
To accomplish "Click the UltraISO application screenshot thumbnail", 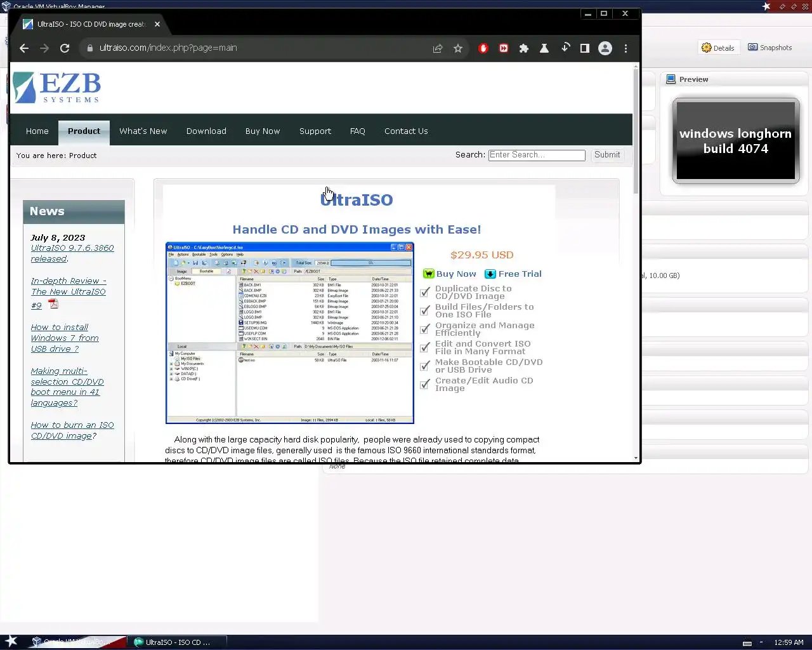I will point(290,333).
